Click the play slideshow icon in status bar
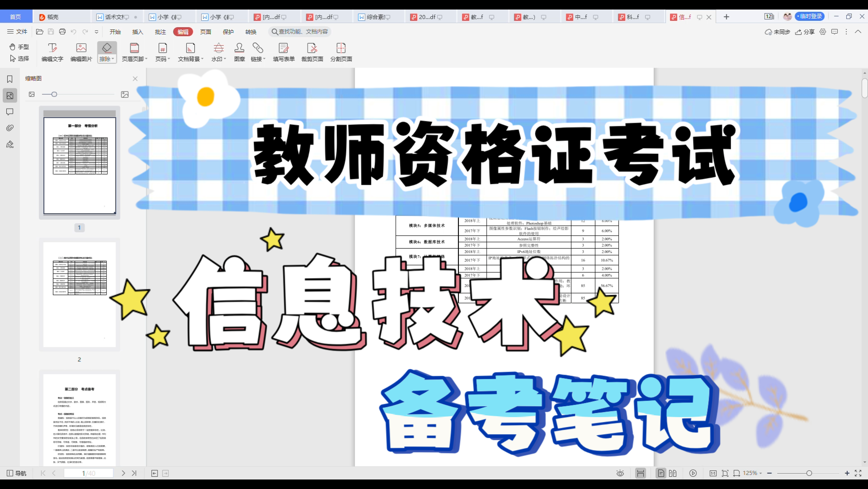Viewport: 868px width, 489px height. click(693, 473)
